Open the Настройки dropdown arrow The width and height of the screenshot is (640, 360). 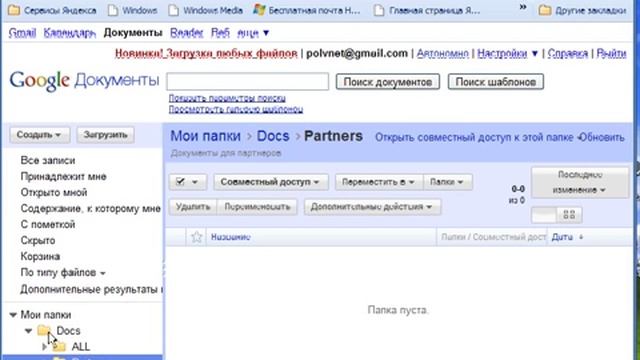535,53
